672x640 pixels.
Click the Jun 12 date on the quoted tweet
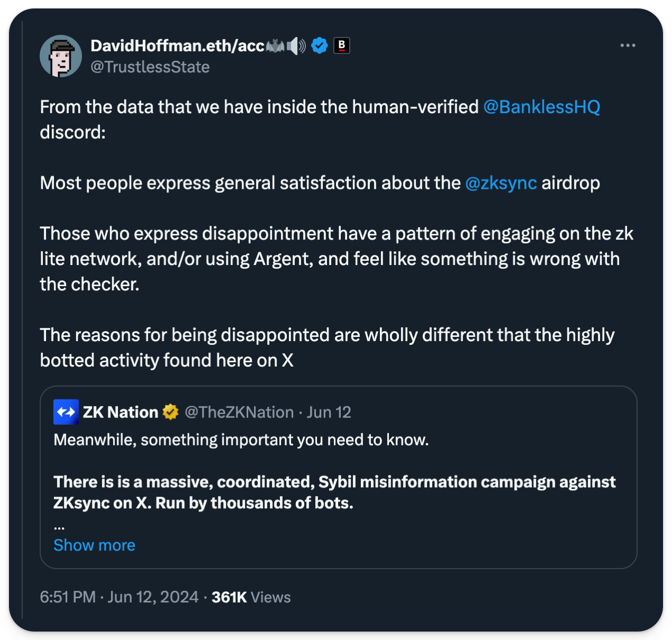coord(329,412)
